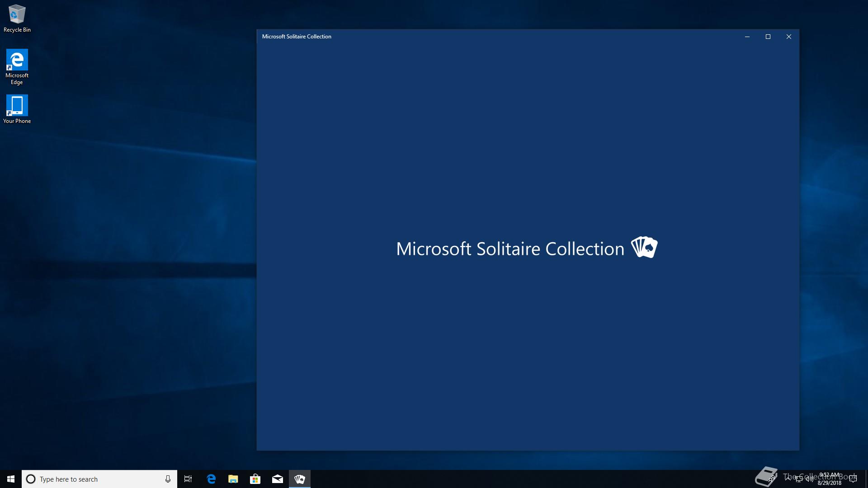
Task: Open the network status tray icon
Action: click(799, 479)
